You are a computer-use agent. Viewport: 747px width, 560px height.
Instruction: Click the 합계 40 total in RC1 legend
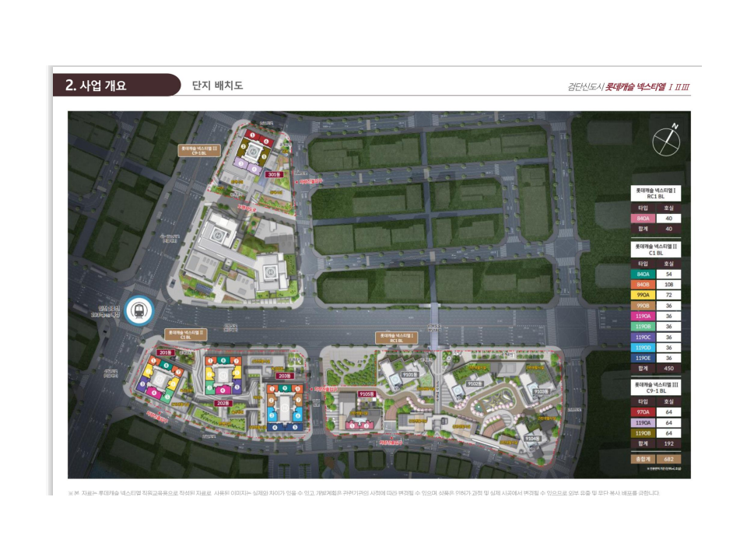point(668,229)
